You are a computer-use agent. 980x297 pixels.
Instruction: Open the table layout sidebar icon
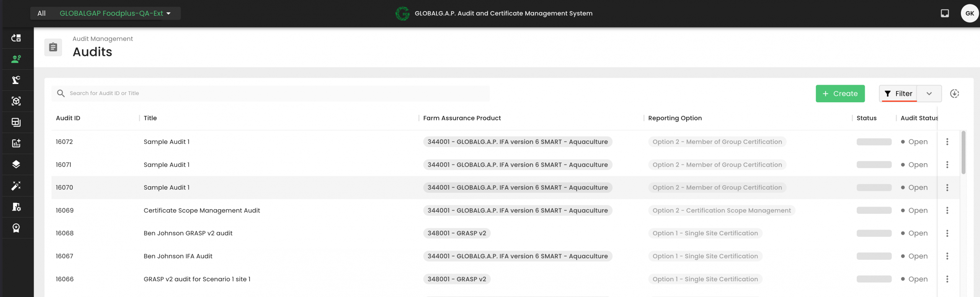coord(16,122)
